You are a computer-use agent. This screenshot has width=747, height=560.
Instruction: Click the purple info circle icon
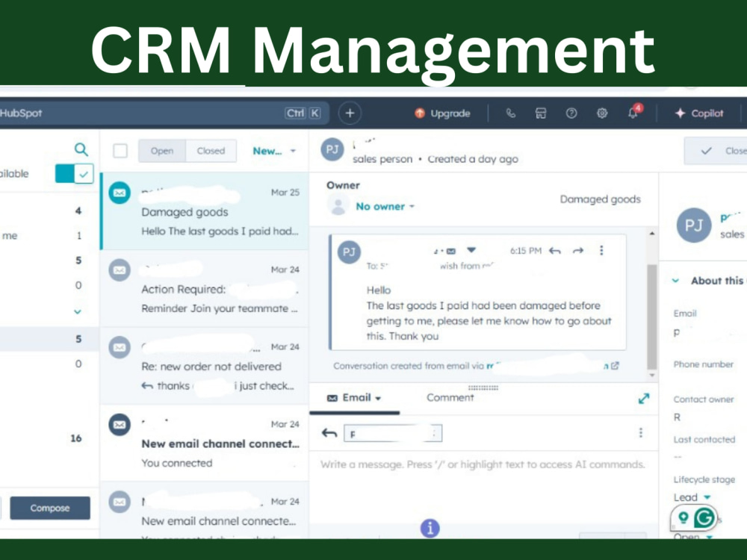[x=430, y=528]
